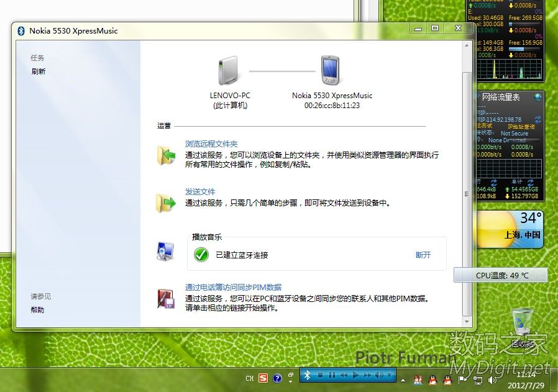Image resolution: width=558 pixels, height=392 pixels.
Task: Click the session reset icon in network gadget
Action: tap(494, 183)
